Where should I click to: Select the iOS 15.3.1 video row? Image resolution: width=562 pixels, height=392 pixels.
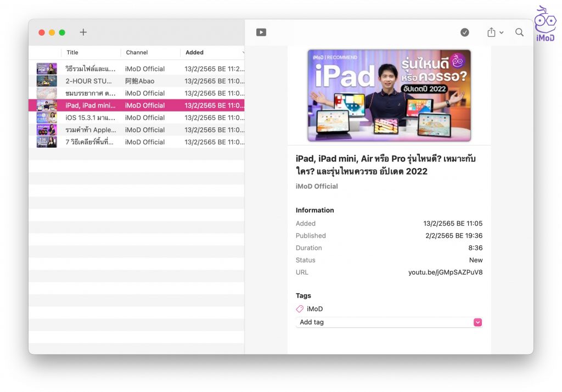(x=137, y=117)
